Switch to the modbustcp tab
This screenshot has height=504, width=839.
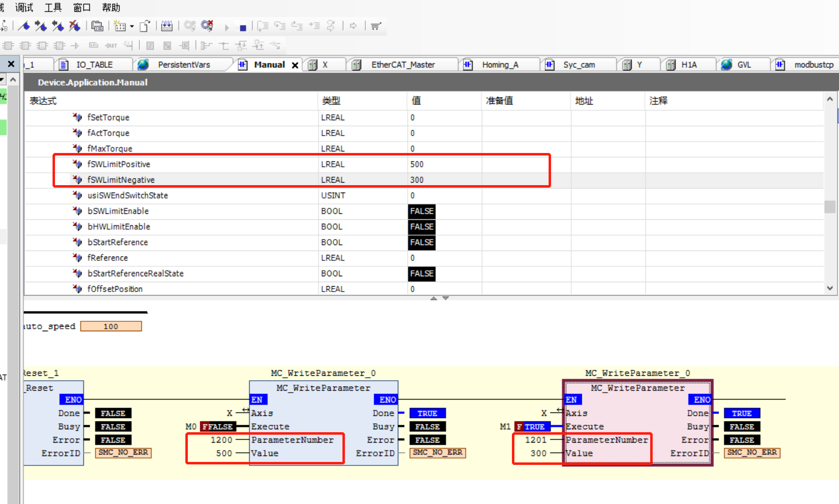(814, 65)
